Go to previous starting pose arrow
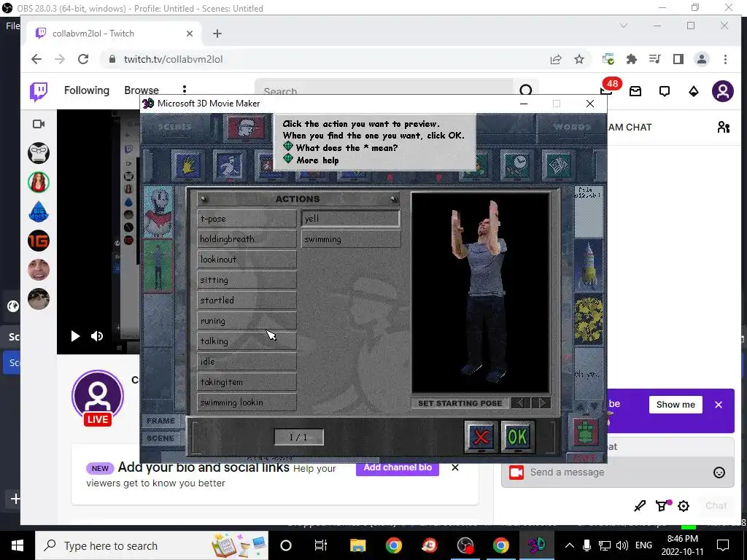Viewport: 747px width, 560px height. tap(520, 402)
